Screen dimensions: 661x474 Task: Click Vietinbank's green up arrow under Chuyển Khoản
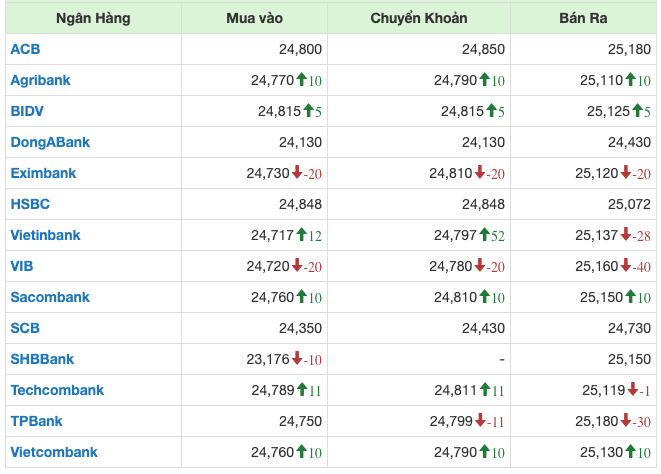pyautogui.click(x=483, y=235)
